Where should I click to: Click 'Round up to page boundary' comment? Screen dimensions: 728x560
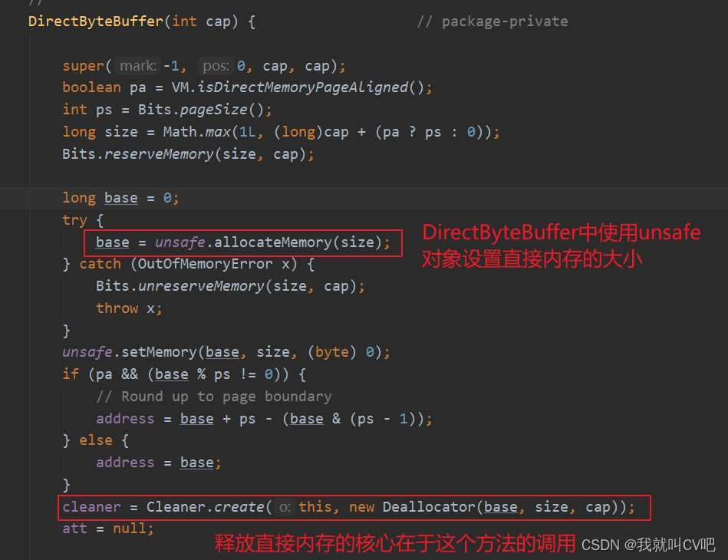(x=214, y=397)
